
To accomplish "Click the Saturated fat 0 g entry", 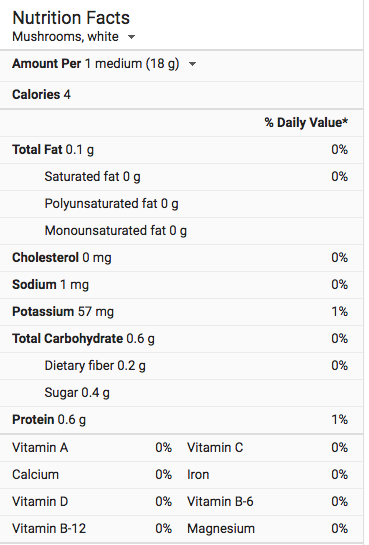I will tap(92, 177).
